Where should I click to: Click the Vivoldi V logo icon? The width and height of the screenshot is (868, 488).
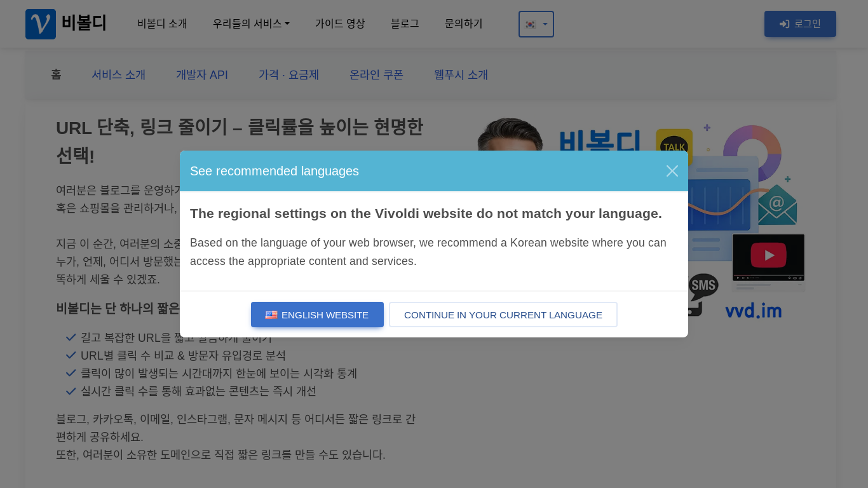(41, 24)
